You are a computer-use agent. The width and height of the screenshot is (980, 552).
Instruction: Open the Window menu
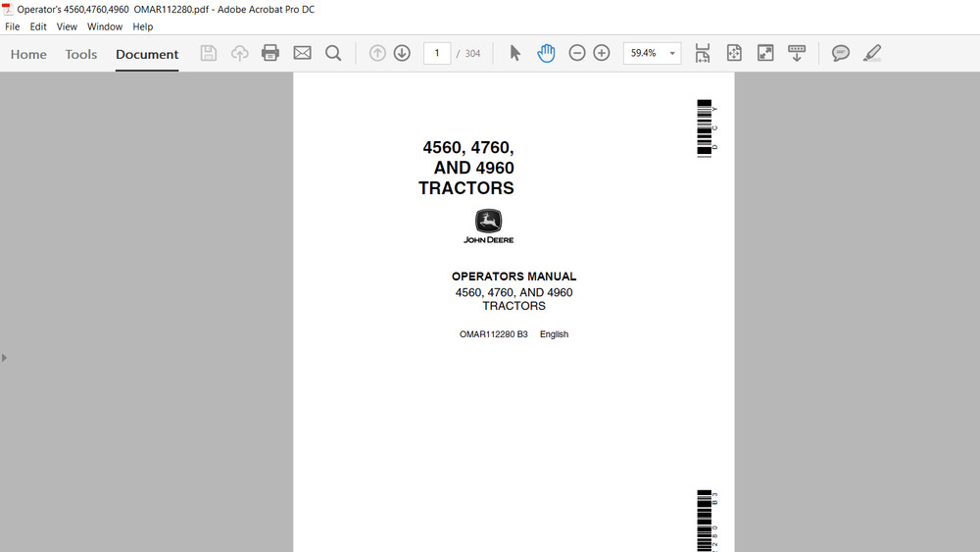105,26
